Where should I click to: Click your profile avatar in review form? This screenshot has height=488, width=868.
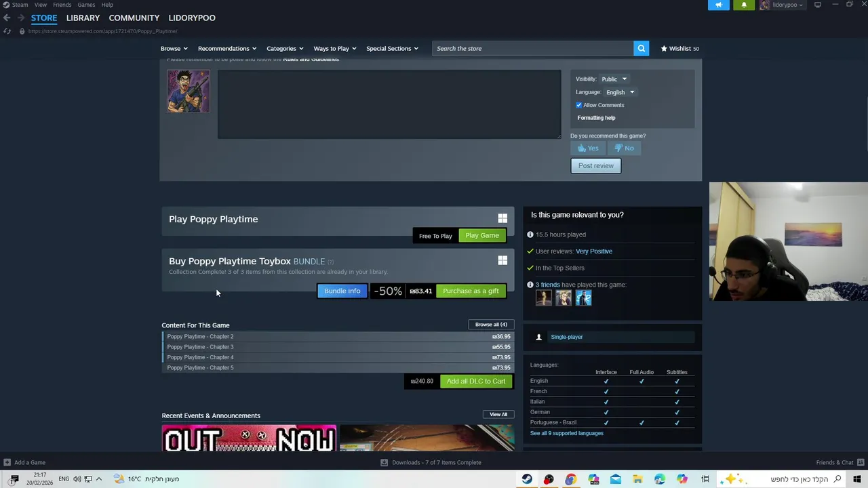pyautogui.click(x=189, y=91)
